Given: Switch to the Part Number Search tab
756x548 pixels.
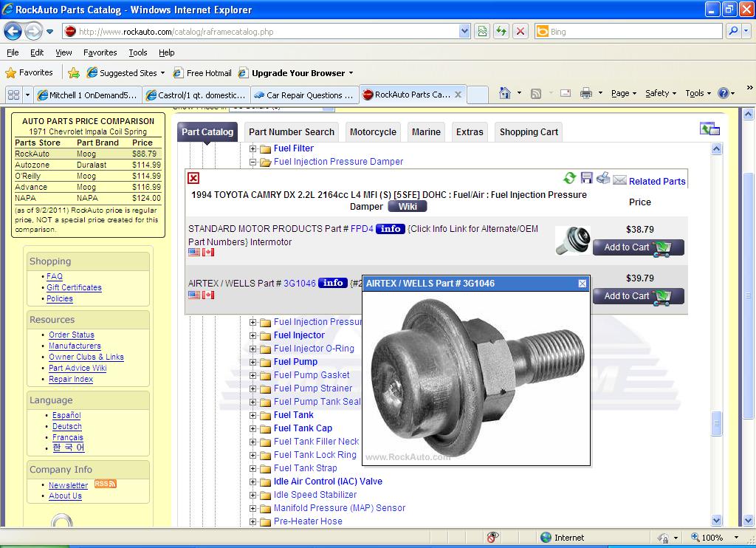Looking at the screenshot, I should [x=291, y=132].
